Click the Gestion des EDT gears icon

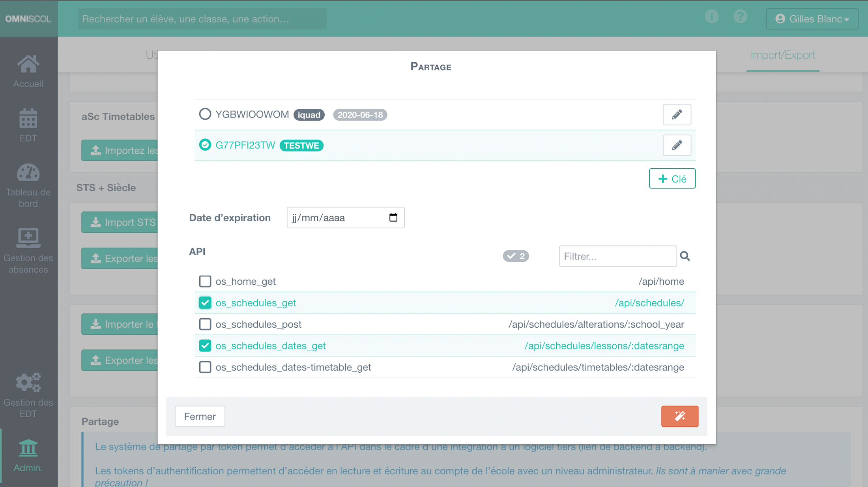coord(28,382)
